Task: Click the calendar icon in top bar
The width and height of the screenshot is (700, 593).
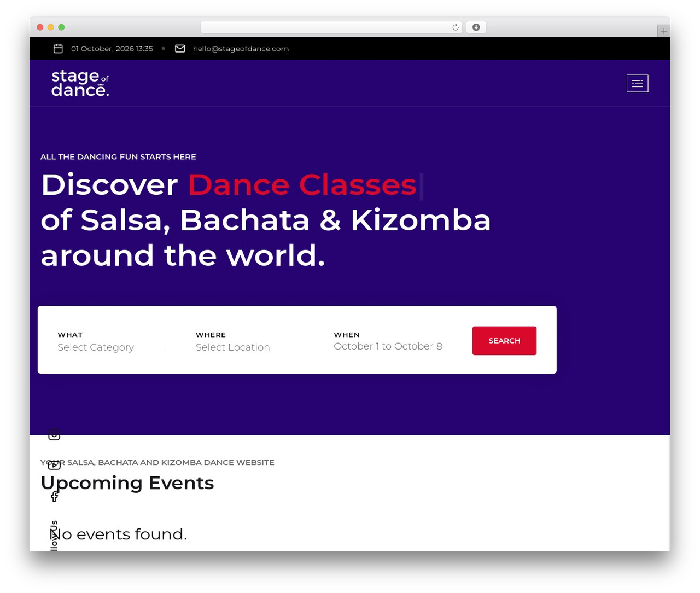Action: [58, 49]
